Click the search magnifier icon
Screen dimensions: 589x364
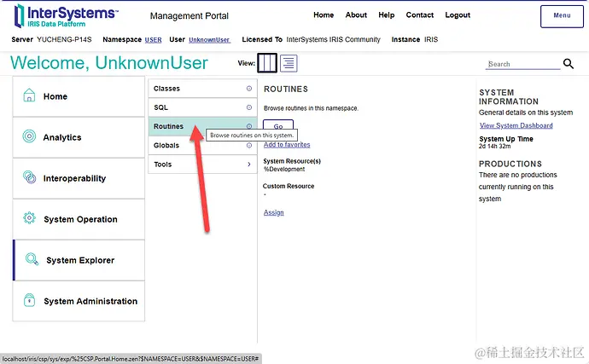click(569, 64)
